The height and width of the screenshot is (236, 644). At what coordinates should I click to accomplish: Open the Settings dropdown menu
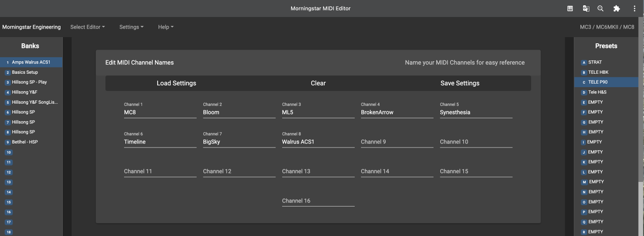click(x=131, y=27)
